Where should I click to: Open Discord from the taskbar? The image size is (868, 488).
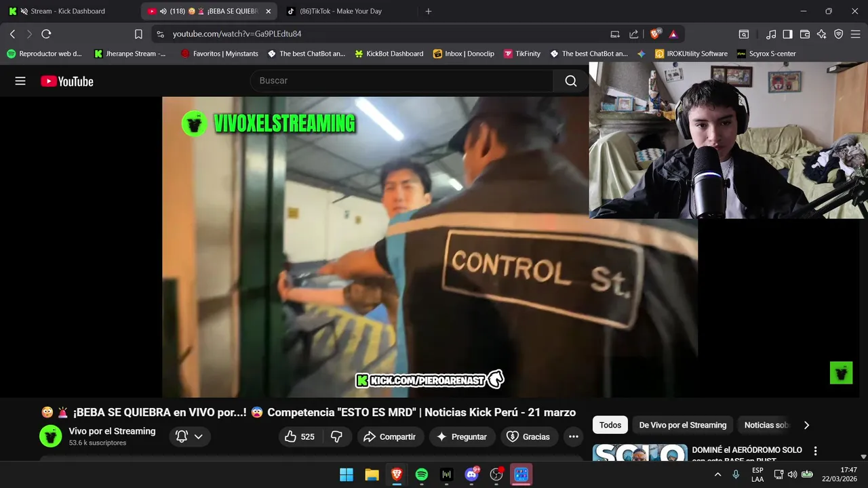(x=471, y=474)
